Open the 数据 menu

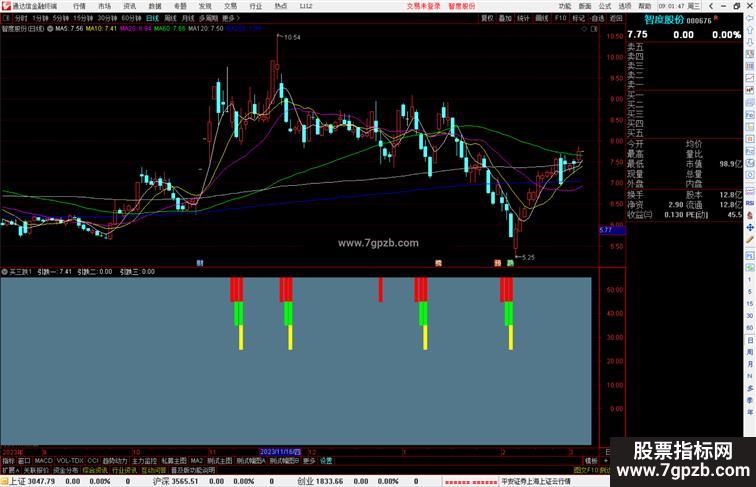pos(155,6)
